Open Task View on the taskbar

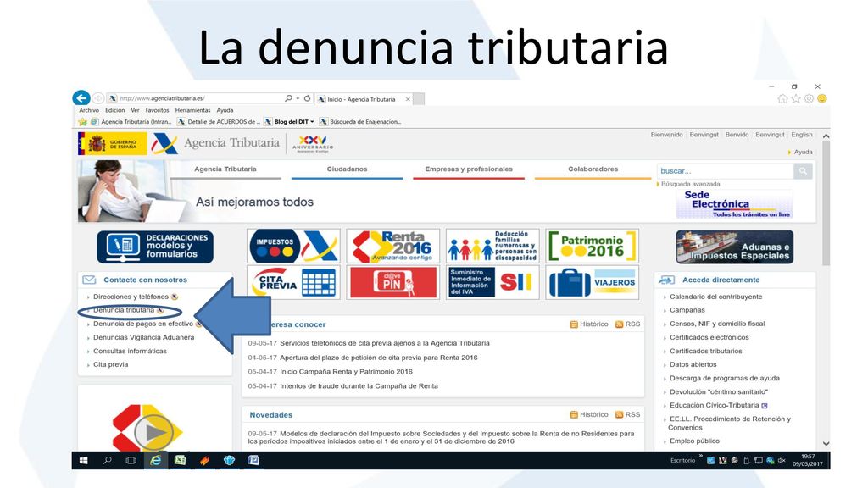coord(131,460)
